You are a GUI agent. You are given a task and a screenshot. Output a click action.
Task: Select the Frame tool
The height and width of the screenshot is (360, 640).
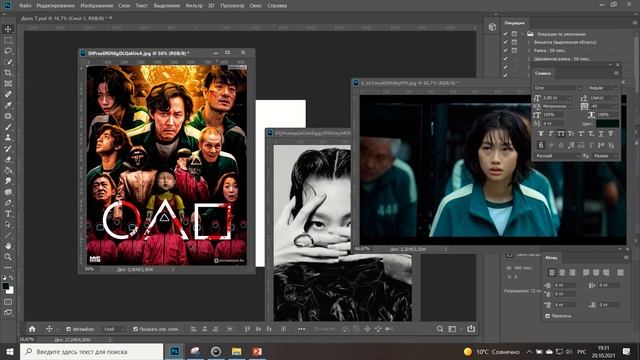pyautogui.click(x=8, y=83)
